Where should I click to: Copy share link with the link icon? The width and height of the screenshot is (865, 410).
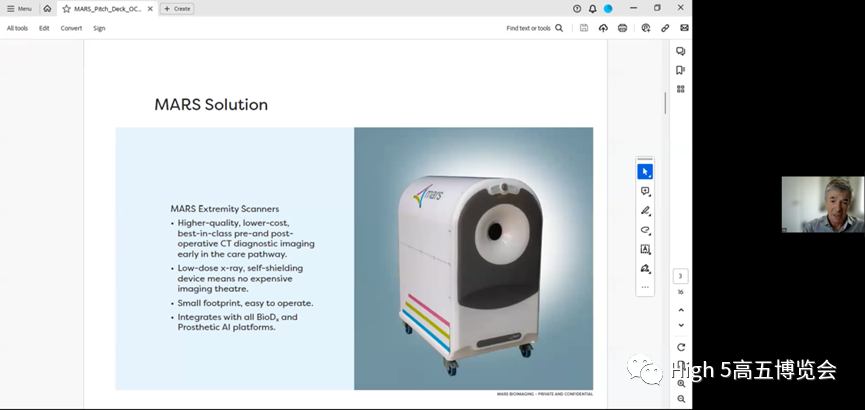[665, 28]
